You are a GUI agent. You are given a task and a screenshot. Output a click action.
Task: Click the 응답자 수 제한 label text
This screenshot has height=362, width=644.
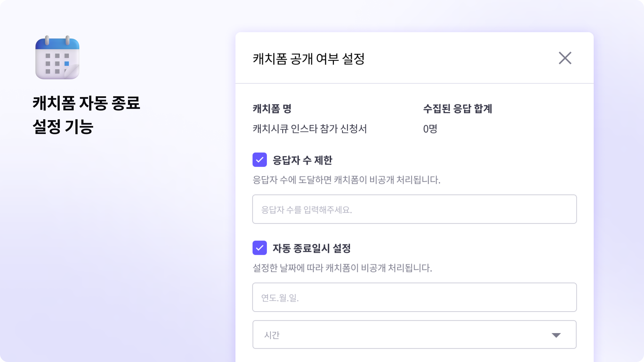tap(302, 160)
